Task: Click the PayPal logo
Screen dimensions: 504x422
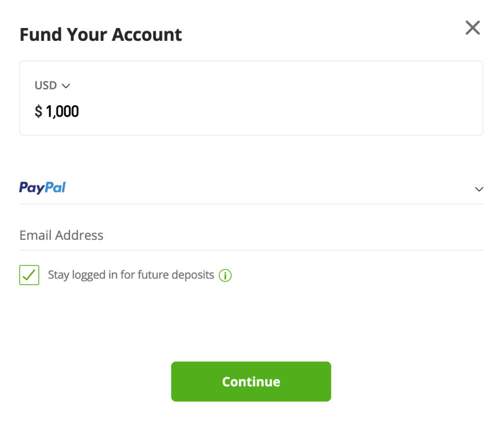Action: pos(42,188)
